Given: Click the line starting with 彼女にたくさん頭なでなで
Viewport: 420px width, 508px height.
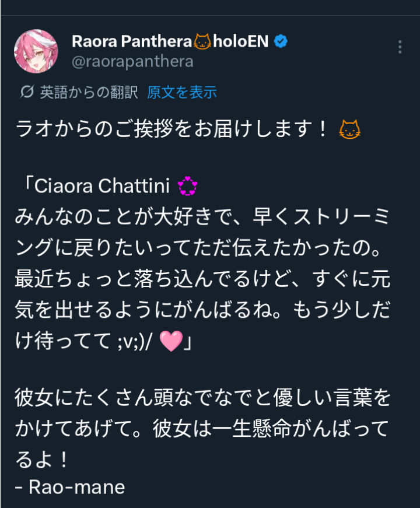Looking at the screenshot, I should pyautogui.click(x=201, y=400).
